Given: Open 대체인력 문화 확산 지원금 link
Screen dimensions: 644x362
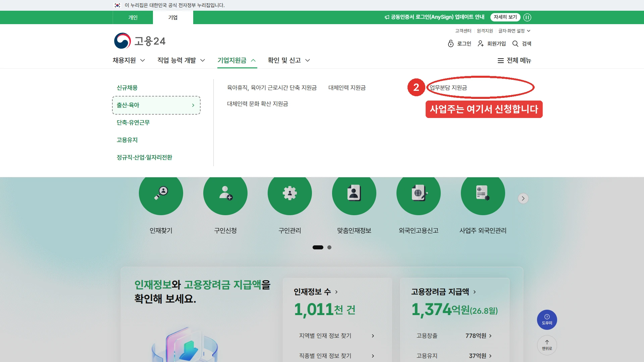Looking at the screenshot, I should [x=258, y=104].
